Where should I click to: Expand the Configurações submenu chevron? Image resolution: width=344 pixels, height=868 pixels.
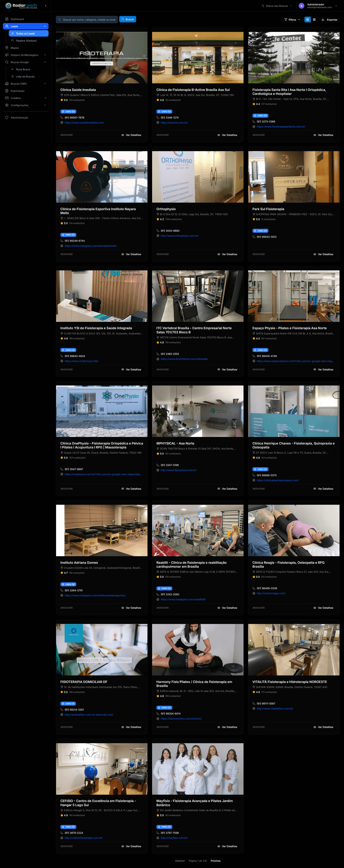(x=45, y=105)
